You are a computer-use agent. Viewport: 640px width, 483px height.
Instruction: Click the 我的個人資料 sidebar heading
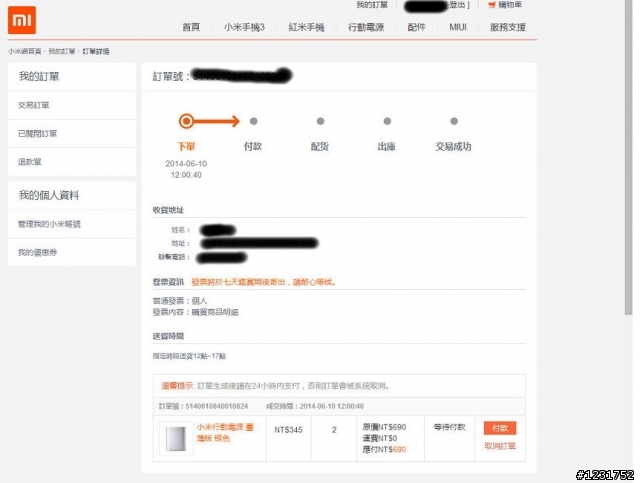(49, 195)
